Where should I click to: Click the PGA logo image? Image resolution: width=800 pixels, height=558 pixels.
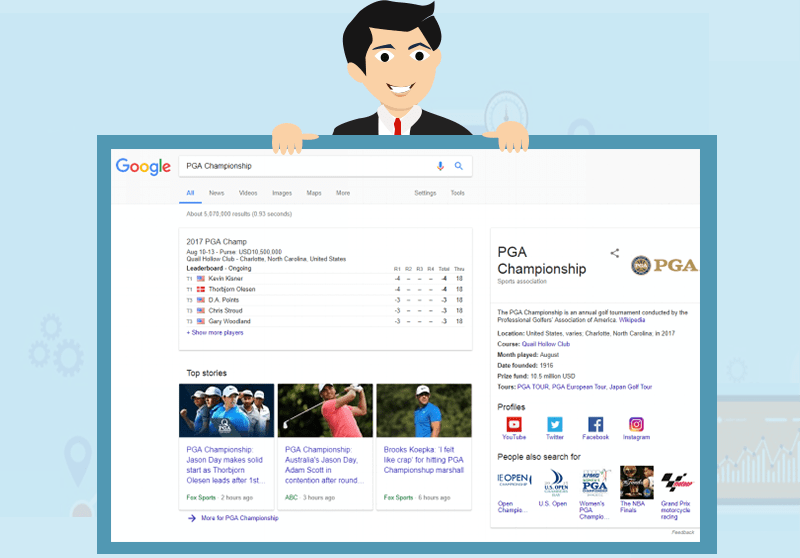664,265
